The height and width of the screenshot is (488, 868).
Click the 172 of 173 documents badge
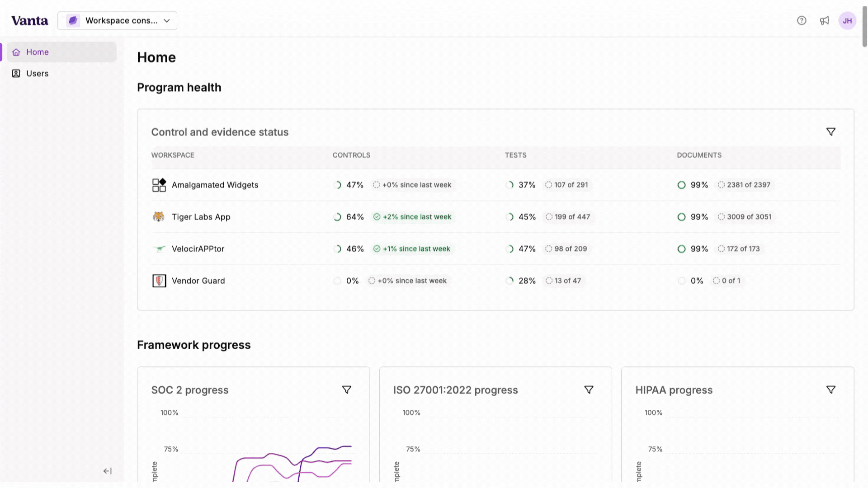pyautogui.click(x=739, y=249)
